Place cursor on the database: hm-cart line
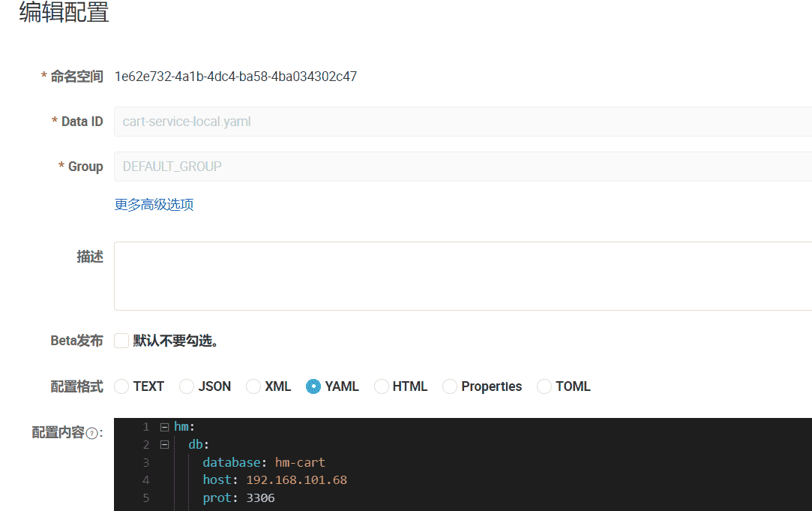This screenshot has width=812, height=511. tap(263, 462)
